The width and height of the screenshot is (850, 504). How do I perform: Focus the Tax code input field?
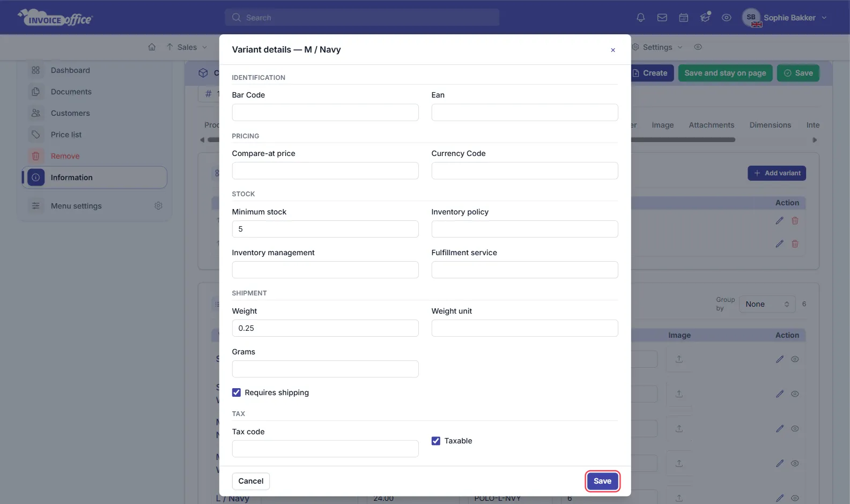(325, 449)
